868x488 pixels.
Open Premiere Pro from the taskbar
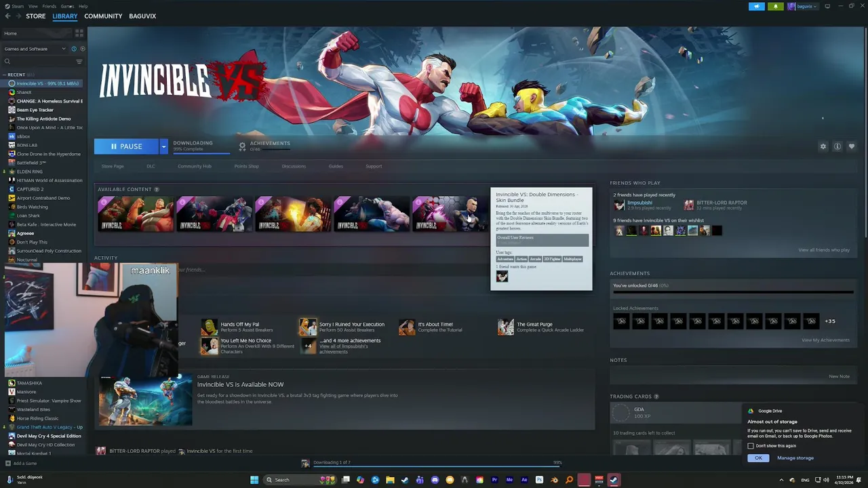click(x=494, y=480)
